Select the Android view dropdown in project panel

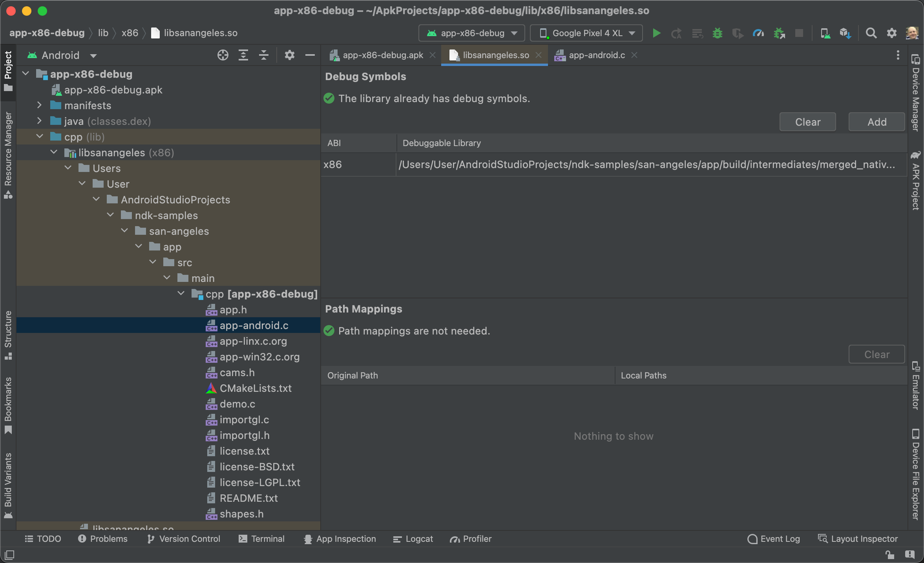pos(63,55)
